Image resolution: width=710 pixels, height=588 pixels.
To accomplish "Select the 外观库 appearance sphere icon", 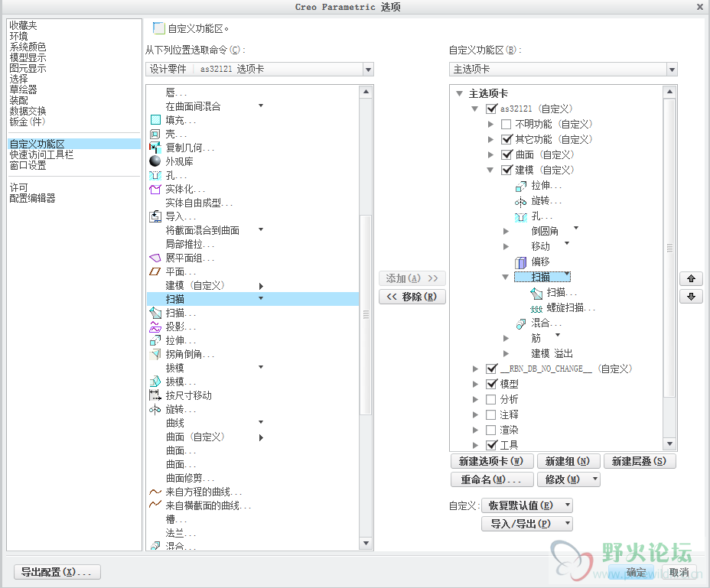I will coord(155,161).
